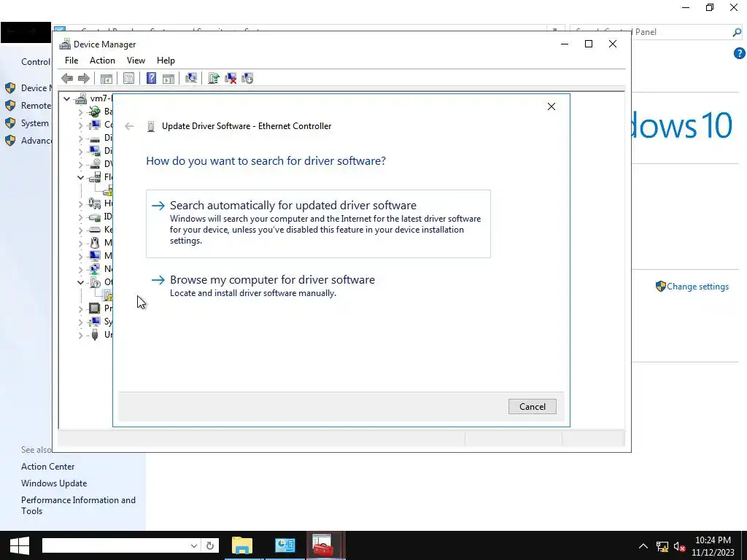
Task: Open Action Center link in Control Panel
Action: point(47,467)
